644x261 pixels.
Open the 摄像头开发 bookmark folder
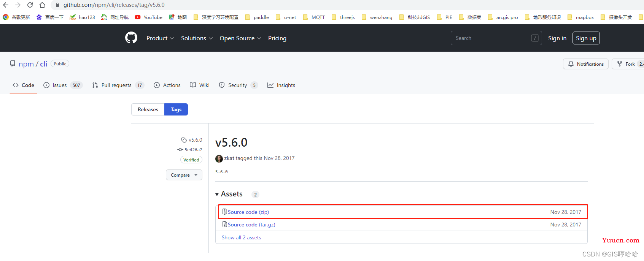point(616,17)
